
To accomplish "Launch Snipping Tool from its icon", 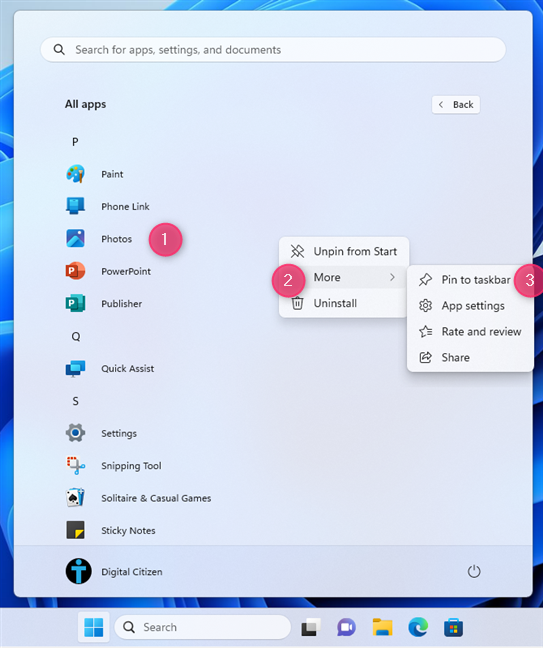I will coord(75,465).
